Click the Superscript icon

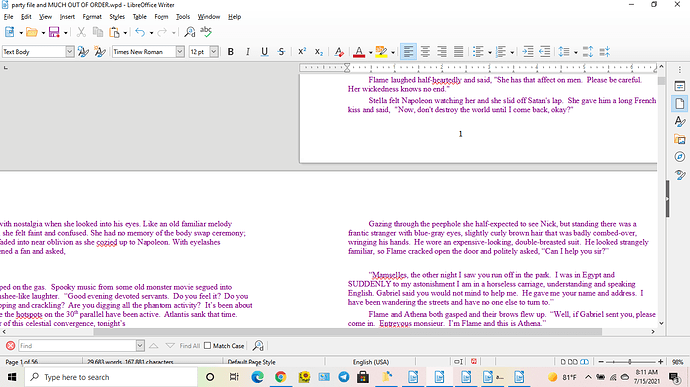302,52
